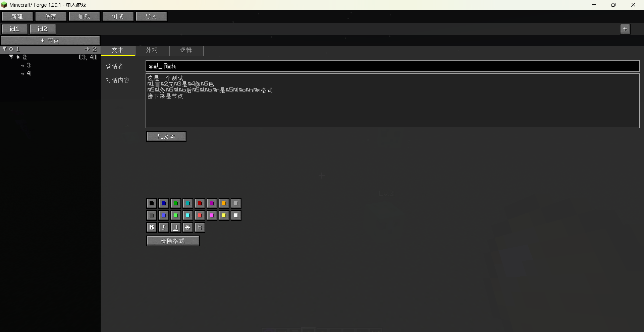Apply underline formatting with U button
Screen dimensions: 644x332
tap(176, 227)
